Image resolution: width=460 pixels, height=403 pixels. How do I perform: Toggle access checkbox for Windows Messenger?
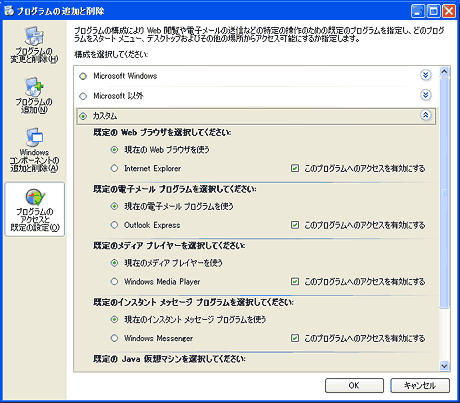pyautogui.click(x=295, y=338)
